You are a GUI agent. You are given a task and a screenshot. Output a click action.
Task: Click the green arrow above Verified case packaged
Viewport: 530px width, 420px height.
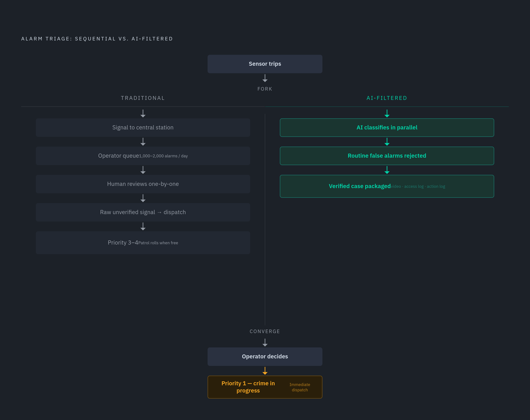[387, 170]
